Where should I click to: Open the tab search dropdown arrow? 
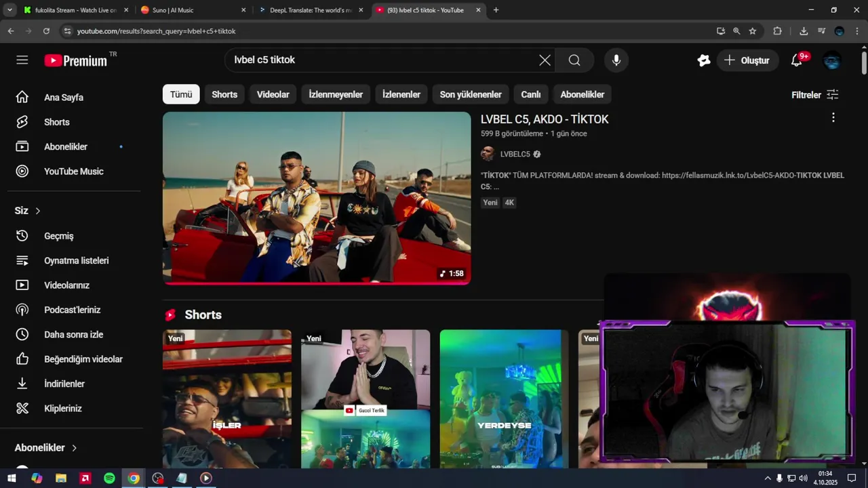[9, 10]
